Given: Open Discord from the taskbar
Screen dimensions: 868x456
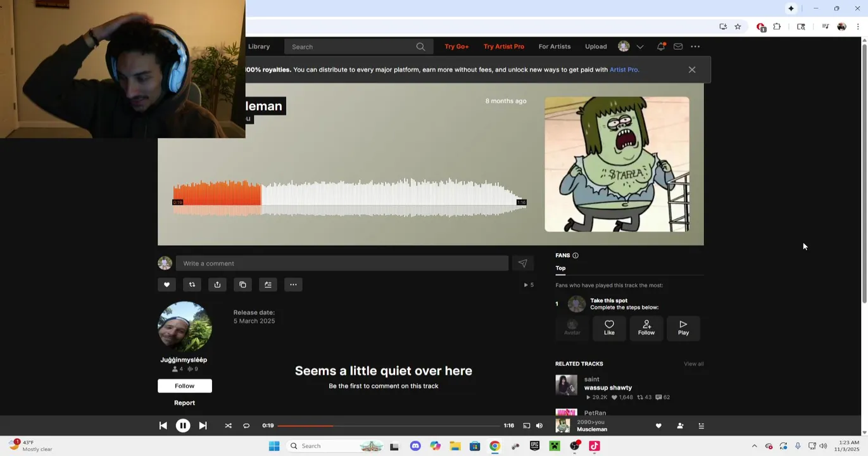Looking at the screenshot, I should pyautogui.click(x=415, y=446).
